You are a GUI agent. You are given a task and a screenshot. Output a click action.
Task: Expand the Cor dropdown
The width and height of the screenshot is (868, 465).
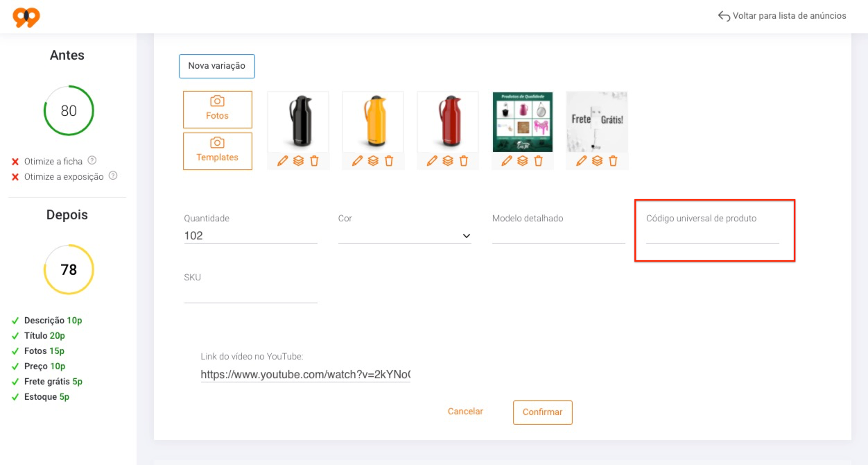405,236
